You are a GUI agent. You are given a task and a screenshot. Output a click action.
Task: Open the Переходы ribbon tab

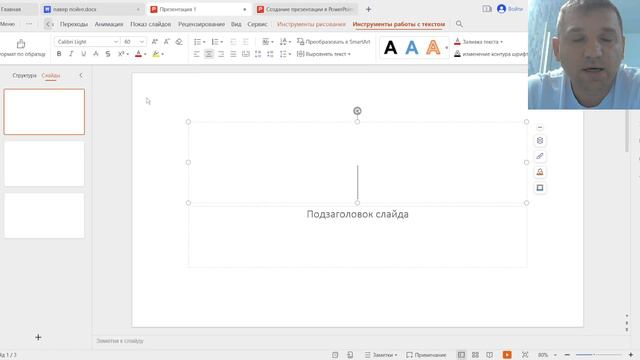[74, 24]
